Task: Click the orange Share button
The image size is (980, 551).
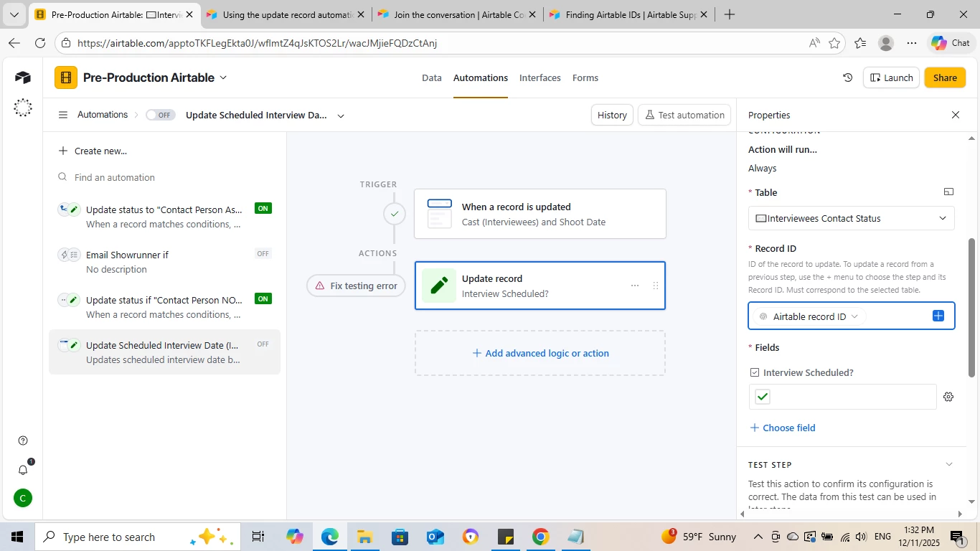Action: click(x=945, y=77)
